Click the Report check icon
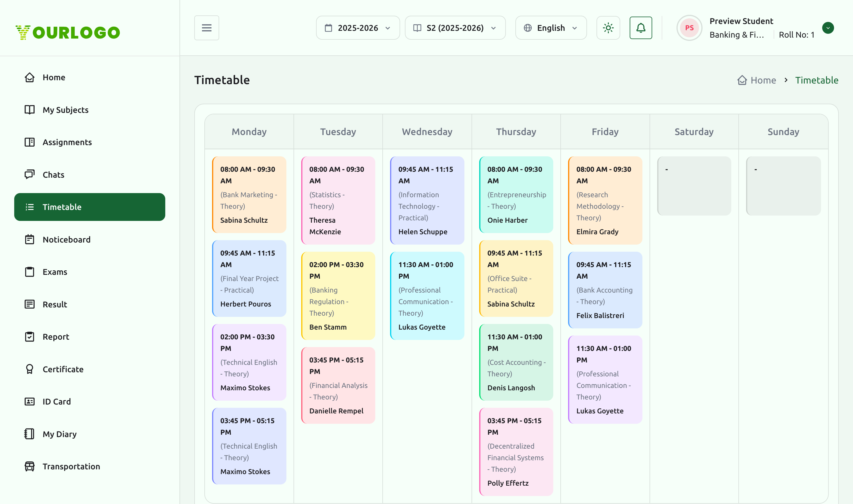 [x=30, y=337]
